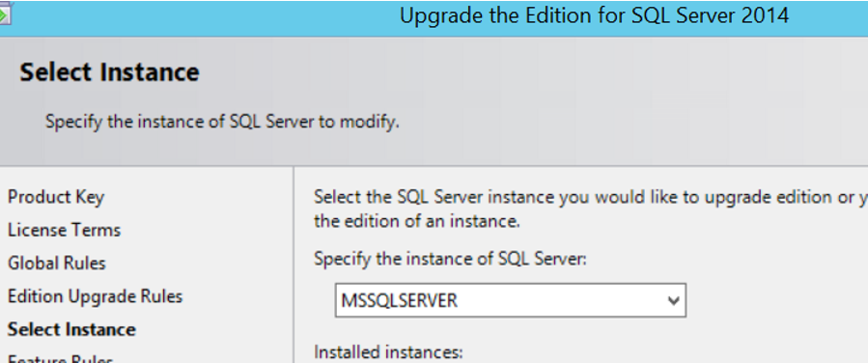Open the Edition Upgrade Rules step
868x363 pixels.
coord(96,296)
